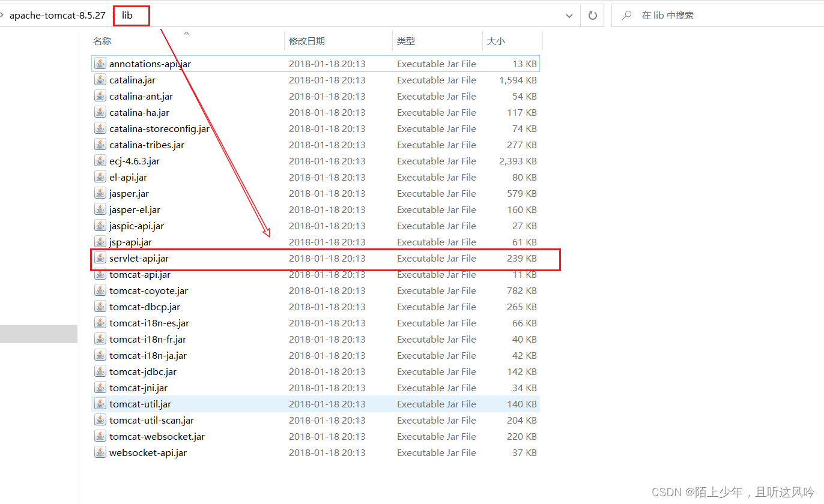Open the address bar history dropdown
Image resolution: width=824 pixels, height=504 pixels.
pyautogui.click(x=569, y=16)
